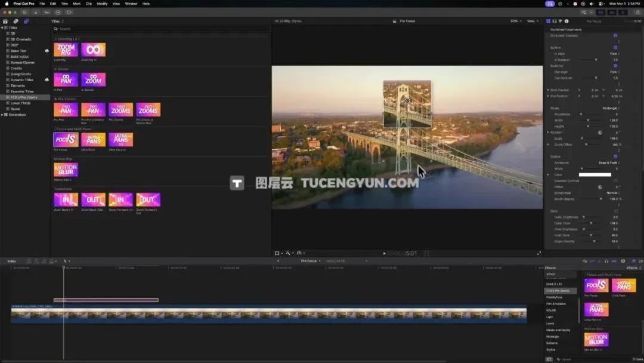This screenshot has width=644, height=363.
Task: Show the Photos and Audio sidebar
Action: (16, 21)
